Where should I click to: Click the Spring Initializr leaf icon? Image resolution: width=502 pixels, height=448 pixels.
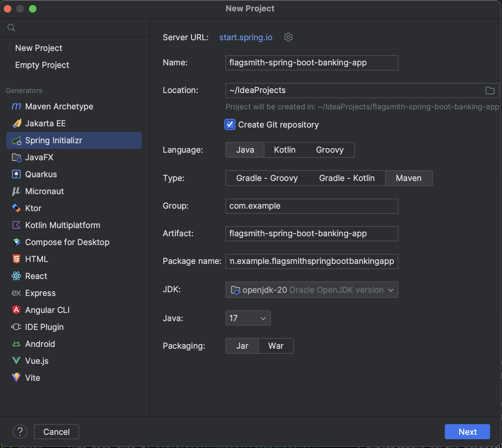(x=16, y=140)
